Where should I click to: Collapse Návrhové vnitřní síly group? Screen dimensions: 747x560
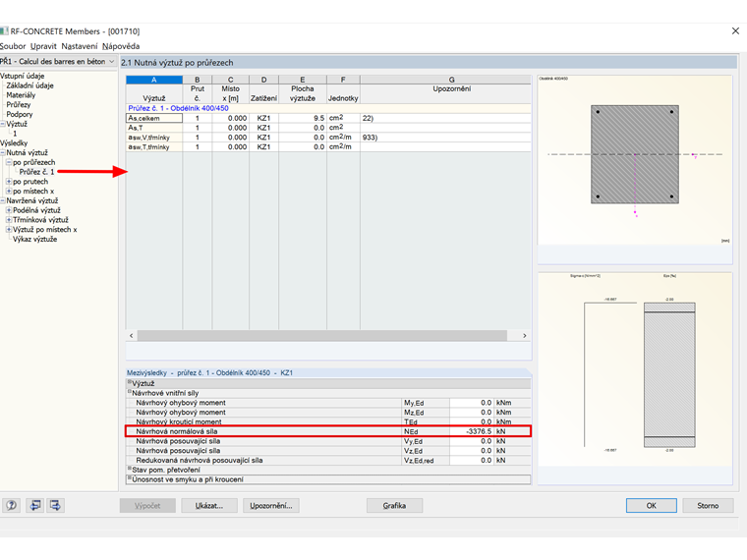[x=129, y=391]
